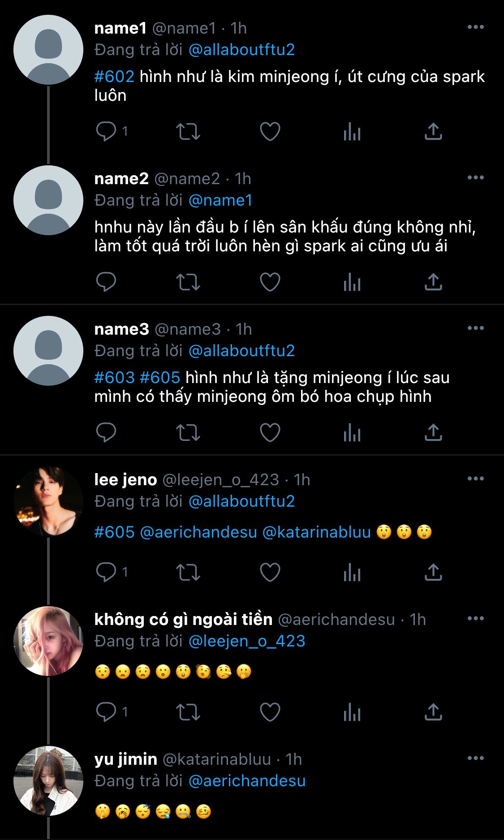
Task: Open yu jimin's avatar
Action: [x=48, y=781]
